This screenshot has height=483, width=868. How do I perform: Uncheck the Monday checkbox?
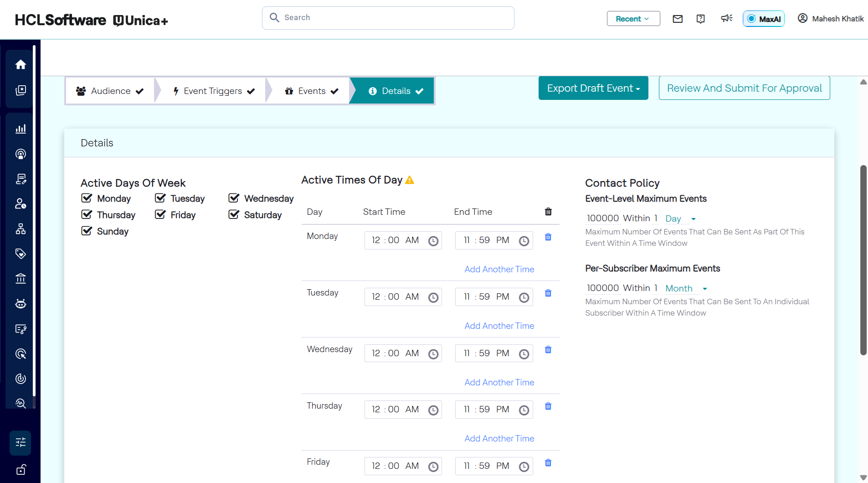pos(87,198)
